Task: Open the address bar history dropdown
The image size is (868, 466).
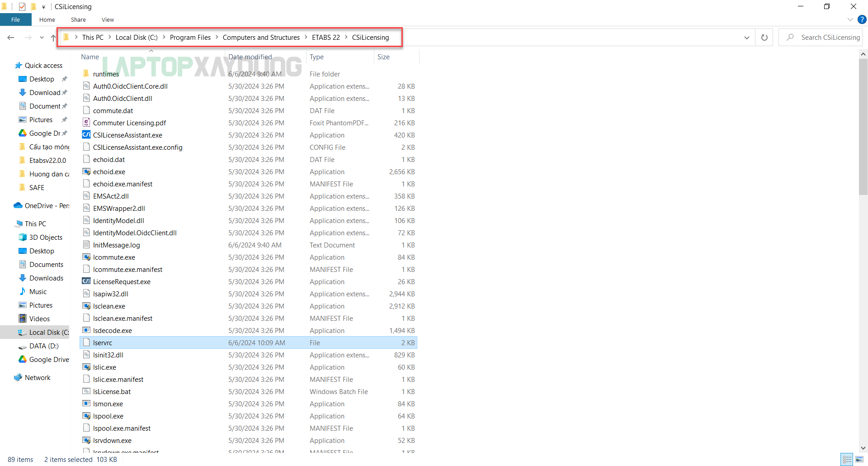Action: [746, 38]
